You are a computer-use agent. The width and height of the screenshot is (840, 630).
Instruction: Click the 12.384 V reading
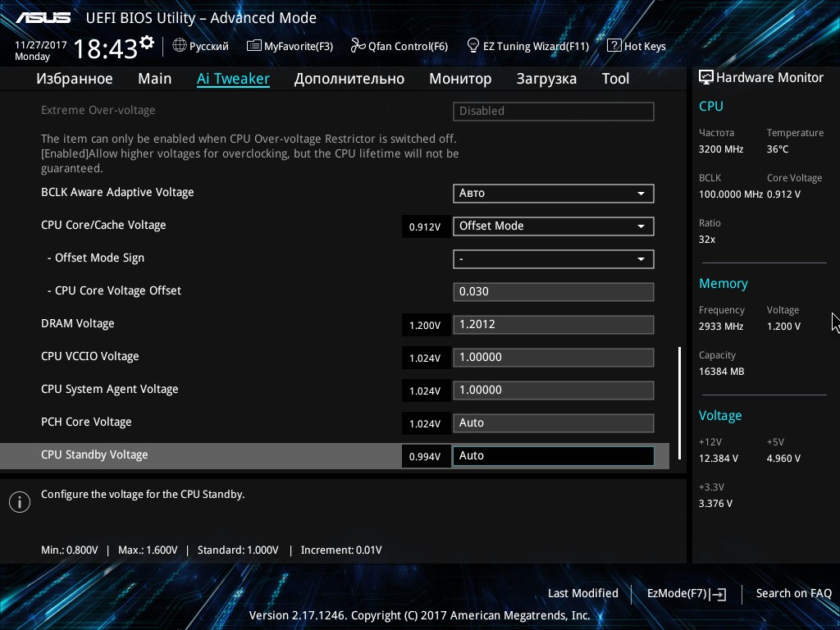(x=719, y=458)
